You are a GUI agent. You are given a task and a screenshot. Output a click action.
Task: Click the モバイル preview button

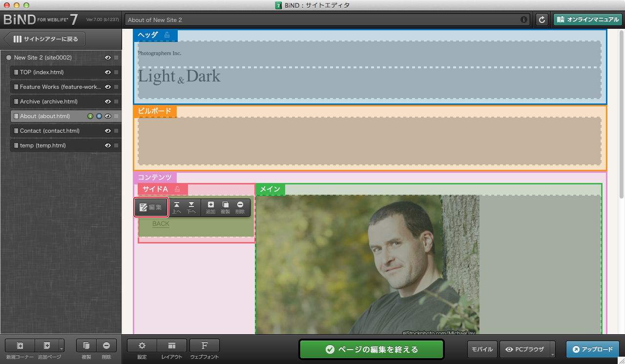click(483, 349)
